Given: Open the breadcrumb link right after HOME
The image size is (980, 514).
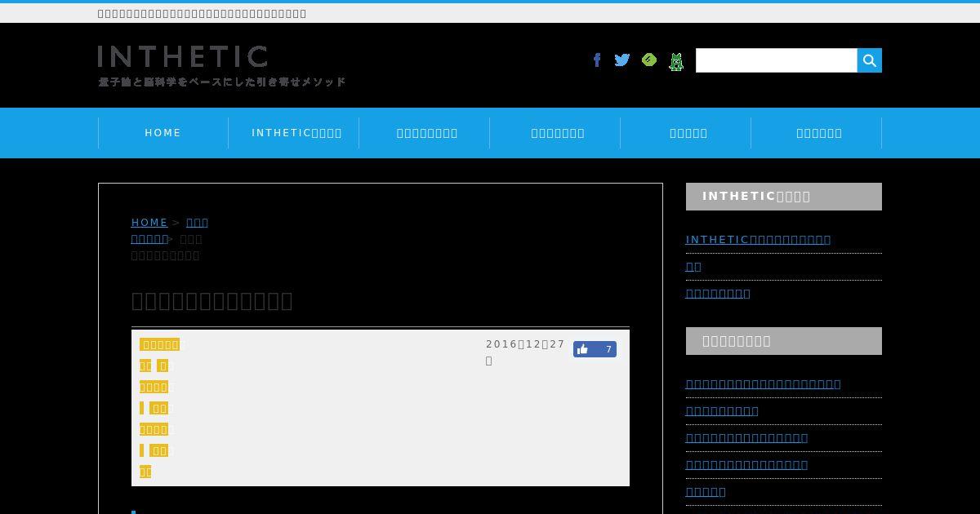Looking at the screenshot, I should 197,222.
